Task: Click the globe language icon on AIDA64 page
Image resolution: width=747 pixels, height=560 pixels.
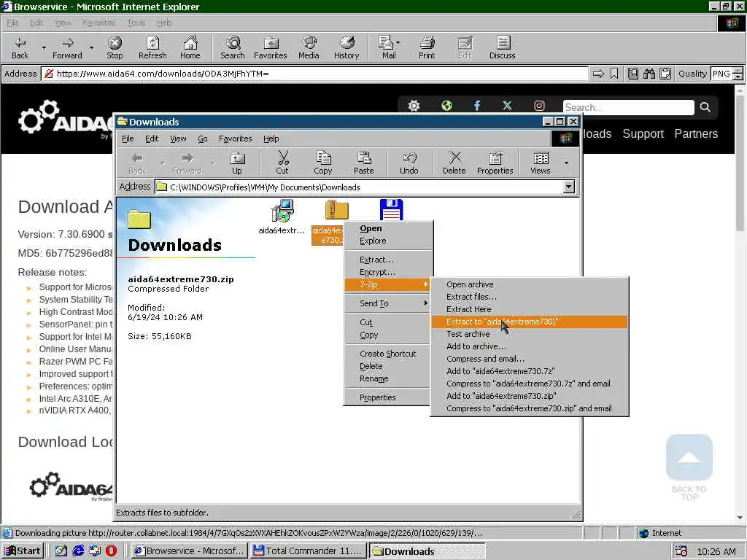Action: [x=446, y=106]
